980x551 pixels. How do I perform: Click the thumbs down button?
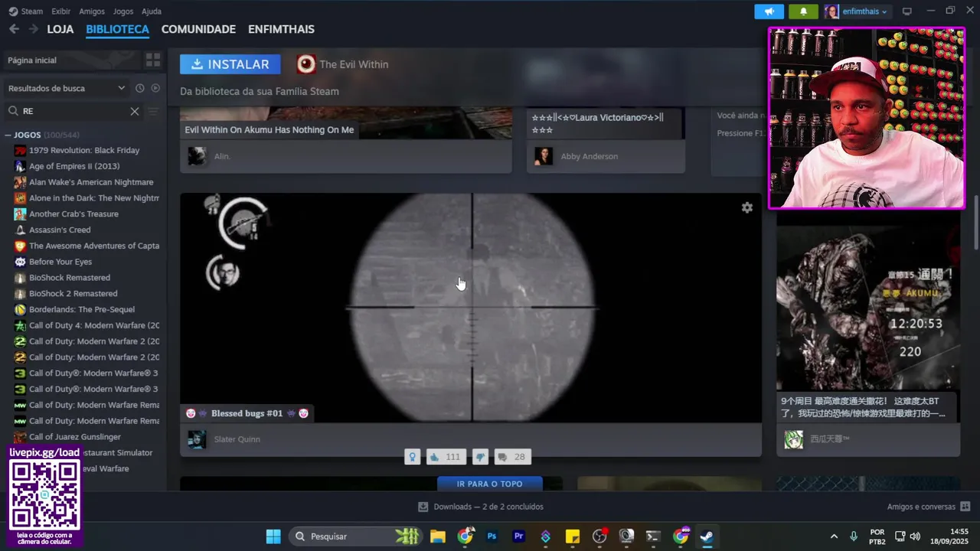coord(480,457)
